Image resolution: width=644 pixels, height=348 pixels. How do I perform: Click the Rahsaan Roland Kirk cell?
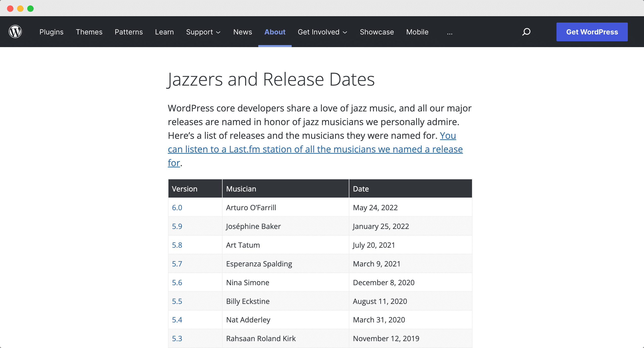point(286,338)
